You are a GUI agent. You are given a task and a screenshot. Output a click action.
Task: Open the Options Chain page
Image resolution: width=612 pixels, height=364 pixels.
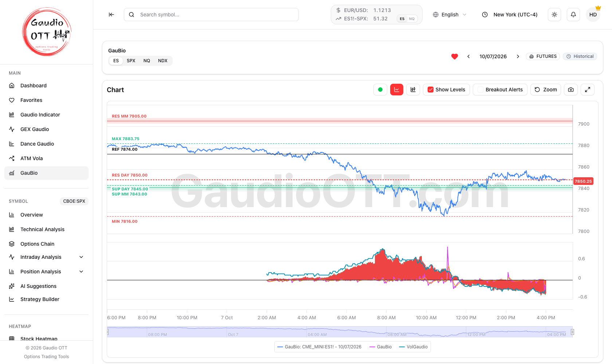[x=46, y=244]
